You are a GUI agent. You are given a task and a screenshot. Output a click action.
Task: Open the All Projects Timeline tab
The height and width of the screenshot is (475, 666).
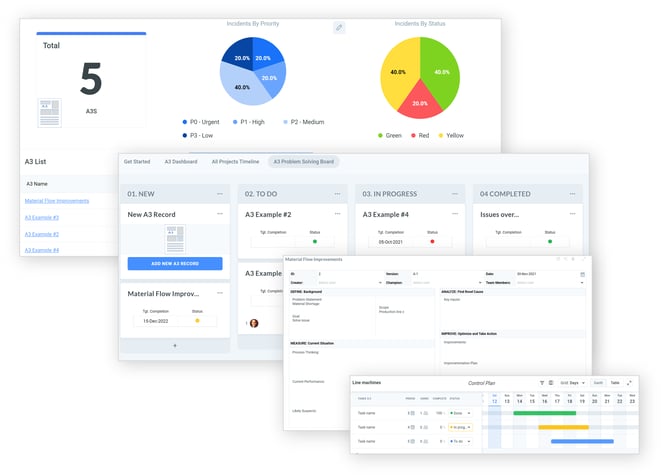coord(235,161)
